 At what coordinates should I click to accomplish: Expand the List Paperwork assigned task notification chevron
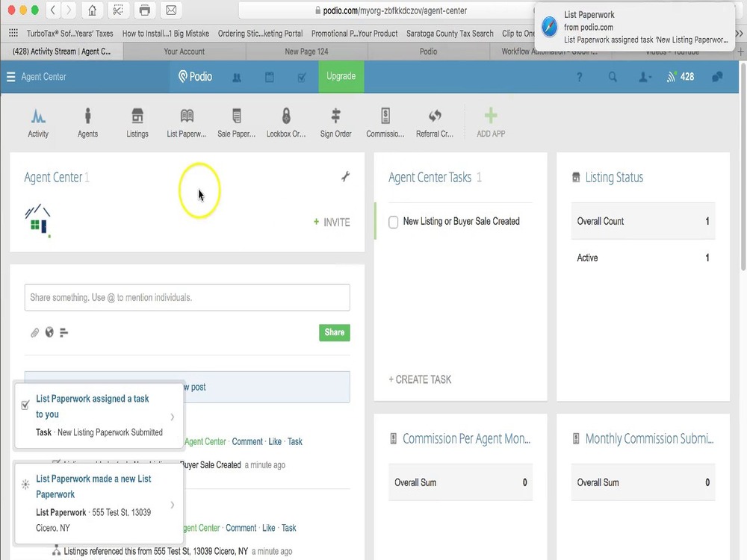click(173, 417)
